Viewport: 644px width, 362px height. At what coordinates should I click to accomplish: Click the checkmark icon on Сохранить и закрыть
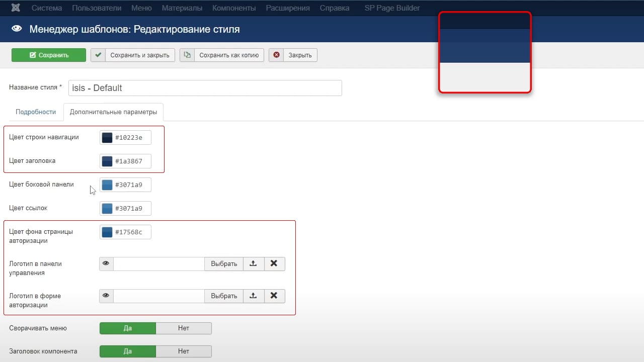coord(98,55)
